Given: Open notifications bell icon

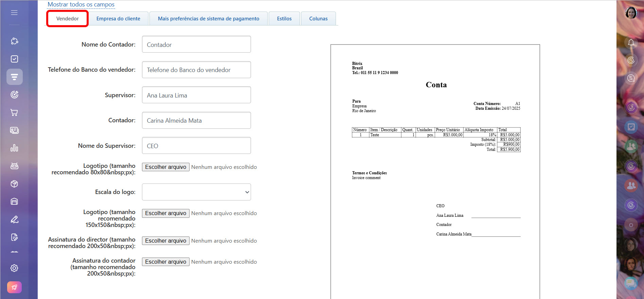Looking at the screenshot, I should (x=631, y=42).
